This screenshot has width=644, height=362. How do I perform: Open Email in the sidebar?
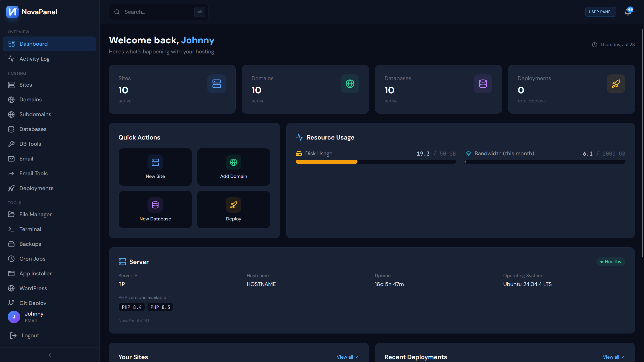coord(50,159)
